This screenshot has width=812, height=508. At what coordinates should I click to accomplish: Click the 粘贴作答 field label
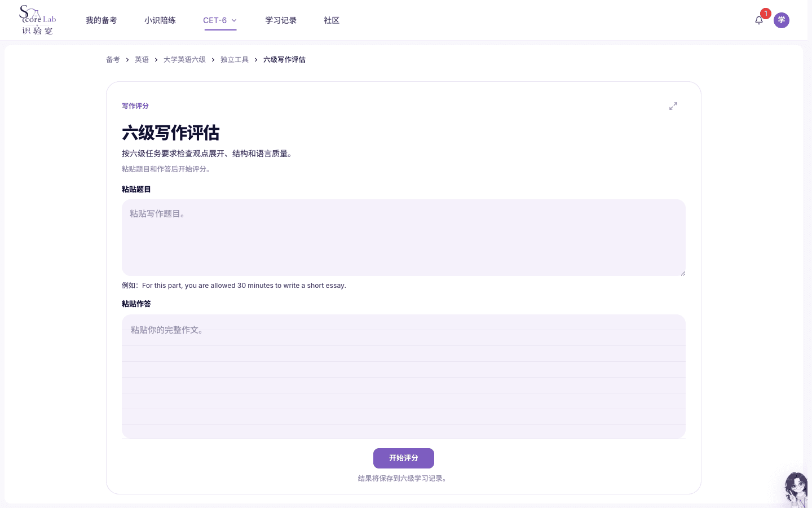point(136,304)
